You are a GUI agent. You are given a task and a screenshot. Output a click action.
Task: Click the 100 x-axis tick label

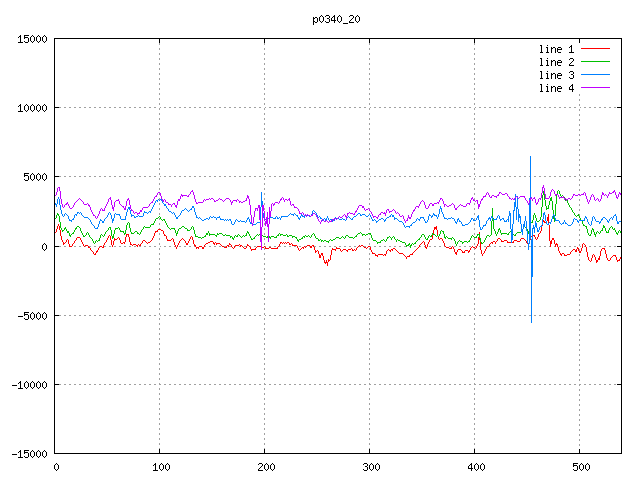[160, 466]
